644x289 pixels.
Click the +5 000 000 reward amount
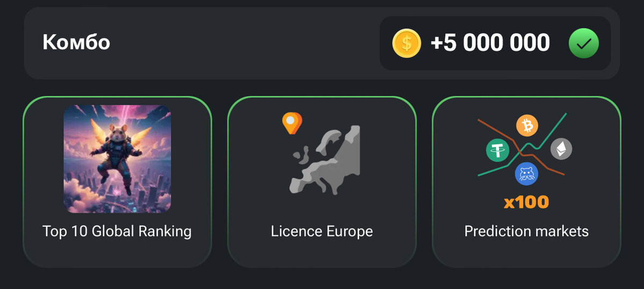(x=490, y=43)
